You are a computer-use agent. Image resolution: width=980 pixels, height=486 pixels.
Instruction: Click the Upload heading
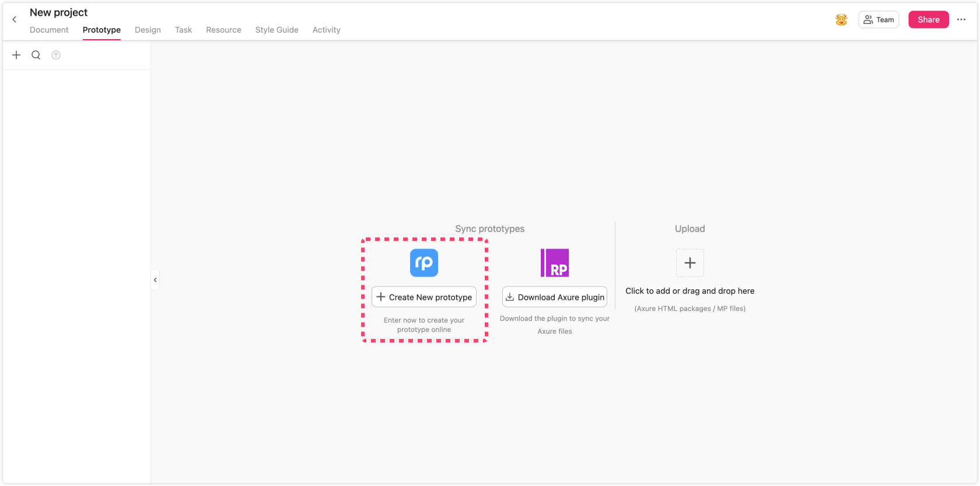coord(690,229)
